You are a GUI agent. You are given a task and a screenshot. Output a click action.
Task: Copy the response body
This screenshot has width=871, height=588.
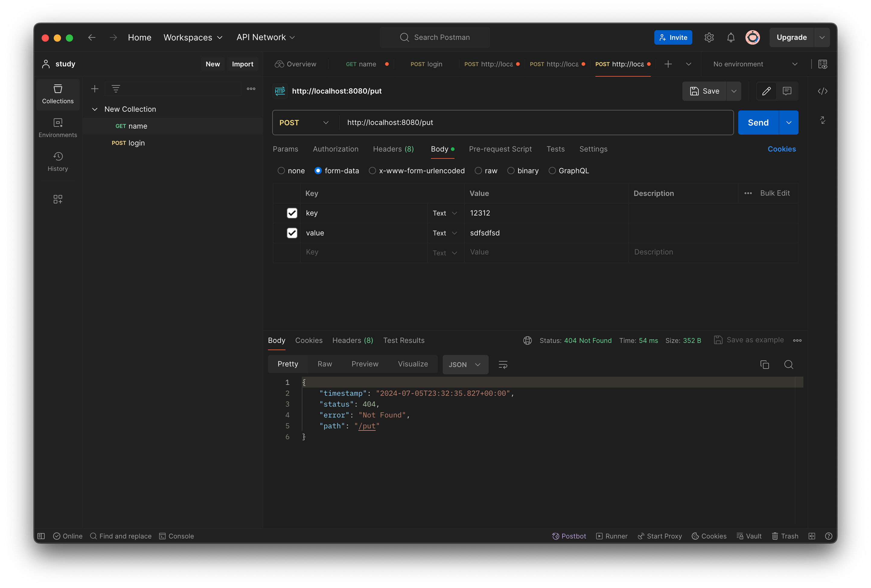coord(764,365)
